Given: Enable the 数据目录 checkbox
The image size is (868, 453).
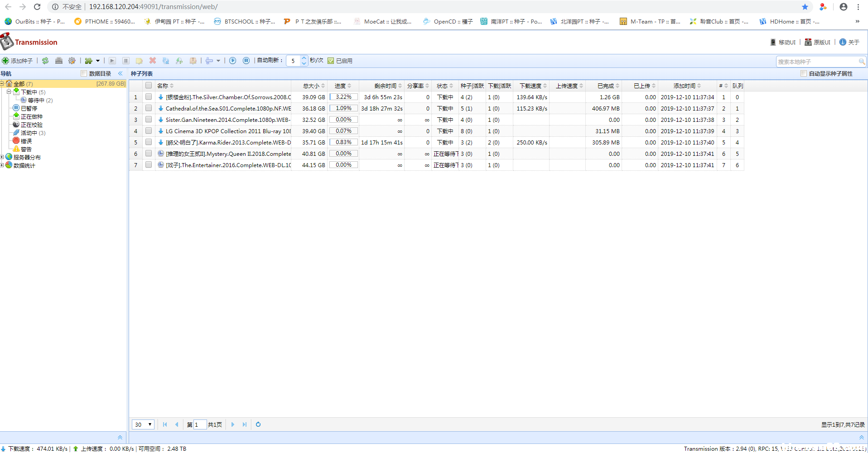Looking at the screenshot, I should click(84, 73).
